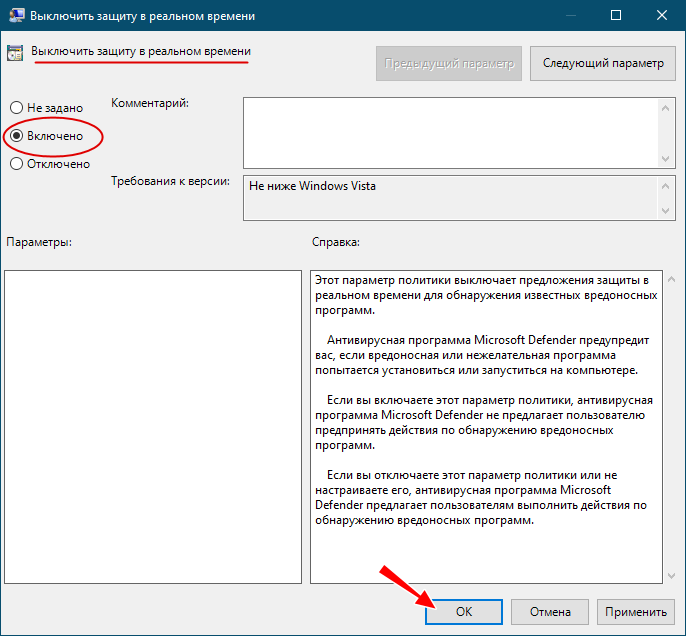Image resolution: width=686 pixels, height=636 pixels.
Task: Select the 'Включено' radio button
Action: (x=17, y=136)
